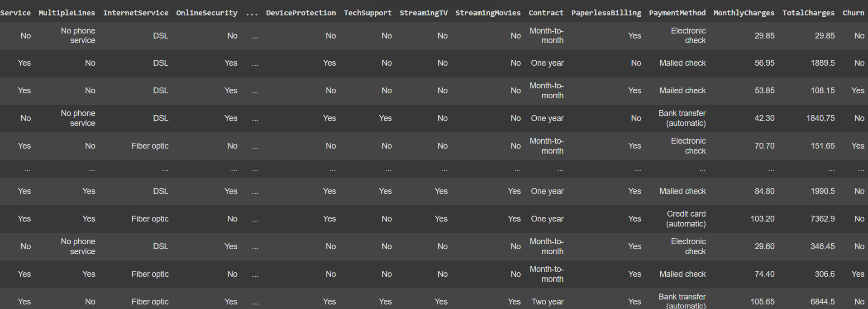
Task: Select the 1840.75 total charges value
Action: tap(820, 118)
